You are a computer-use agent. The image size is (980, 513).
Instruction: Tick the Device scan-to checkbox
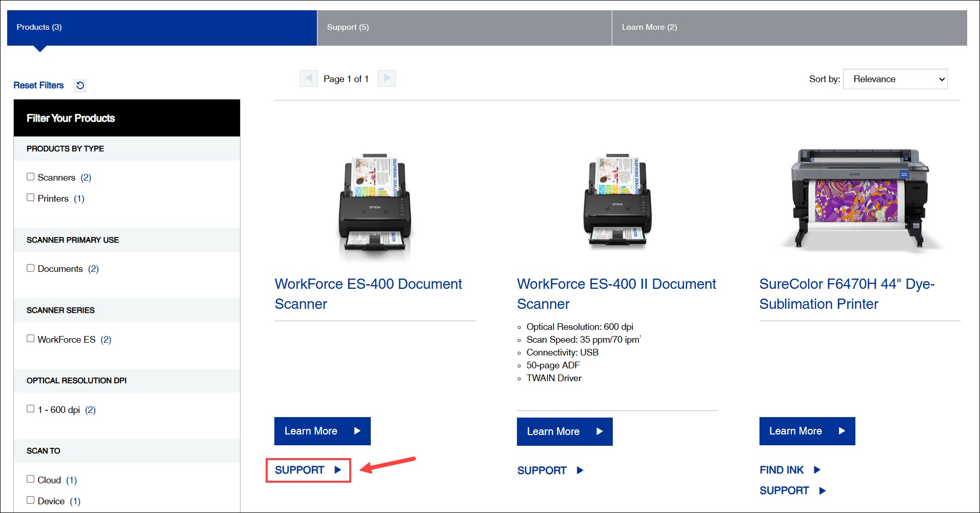31,500
